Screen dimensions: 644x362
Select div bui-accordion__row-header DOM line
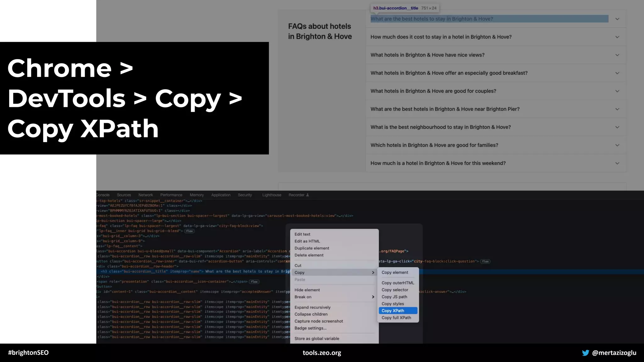tap(138, 266)
